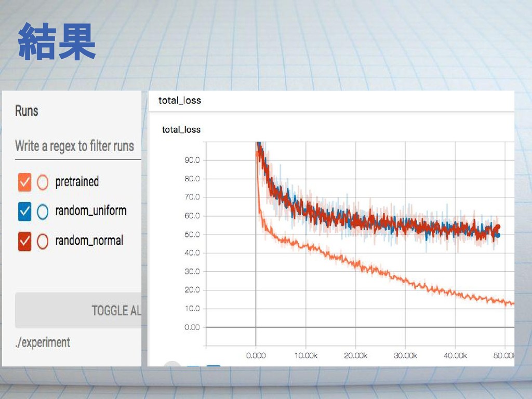Click the 0.00 y-axis label
The height and width of the screenshot is (399, 532).
192,327
